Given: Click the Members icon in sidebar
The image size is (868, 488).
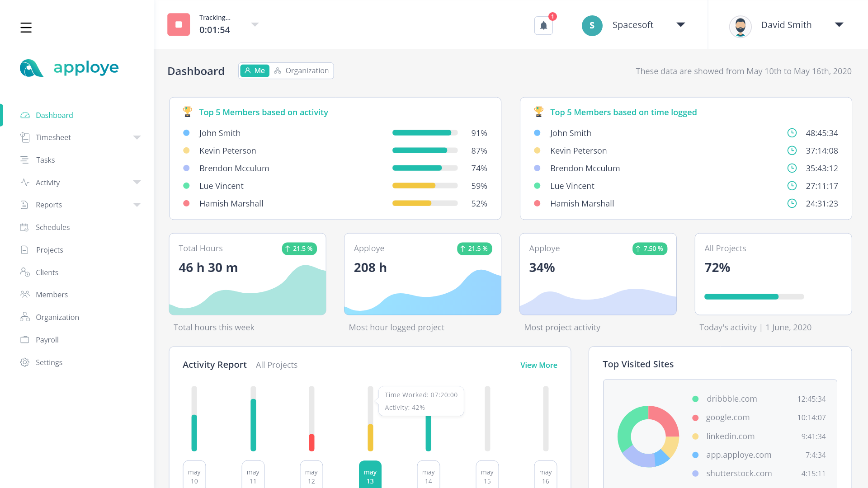Looking at the screenshot, I should coord(24,294).
